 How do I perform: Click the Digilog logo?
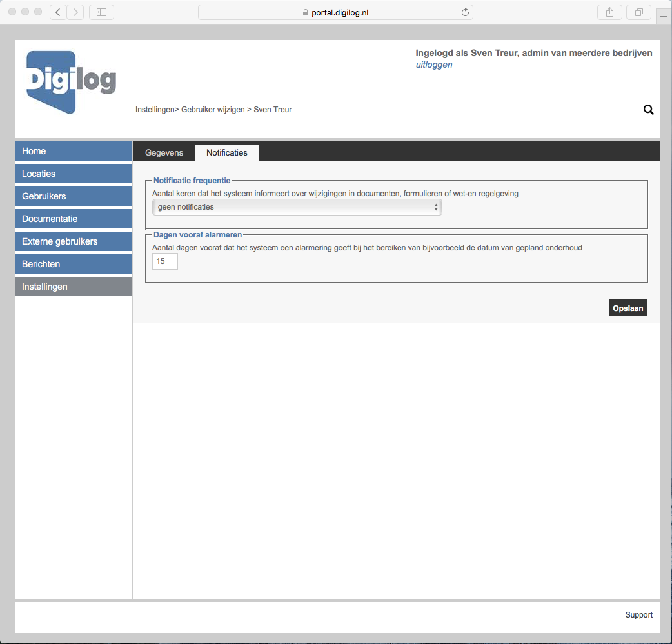click(71, 82)
